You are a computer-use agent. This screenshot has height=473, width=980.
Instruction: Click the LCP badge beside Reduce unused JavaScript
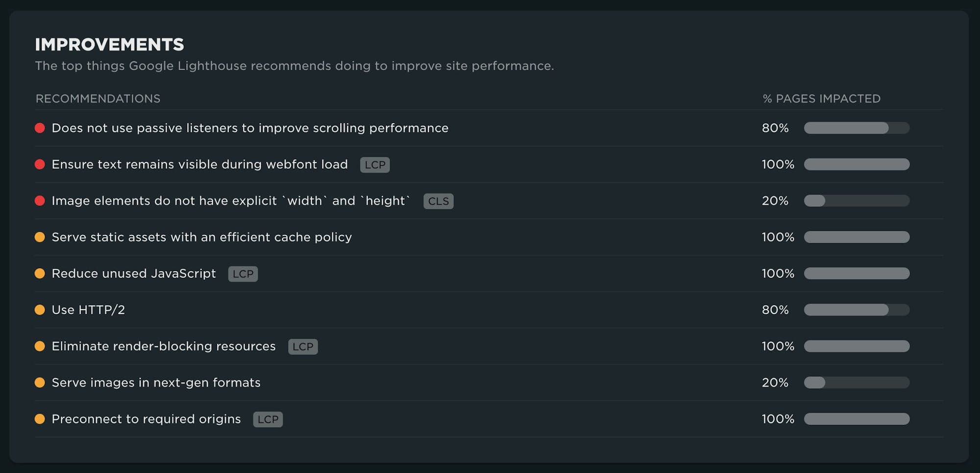(x=243, y=274)
